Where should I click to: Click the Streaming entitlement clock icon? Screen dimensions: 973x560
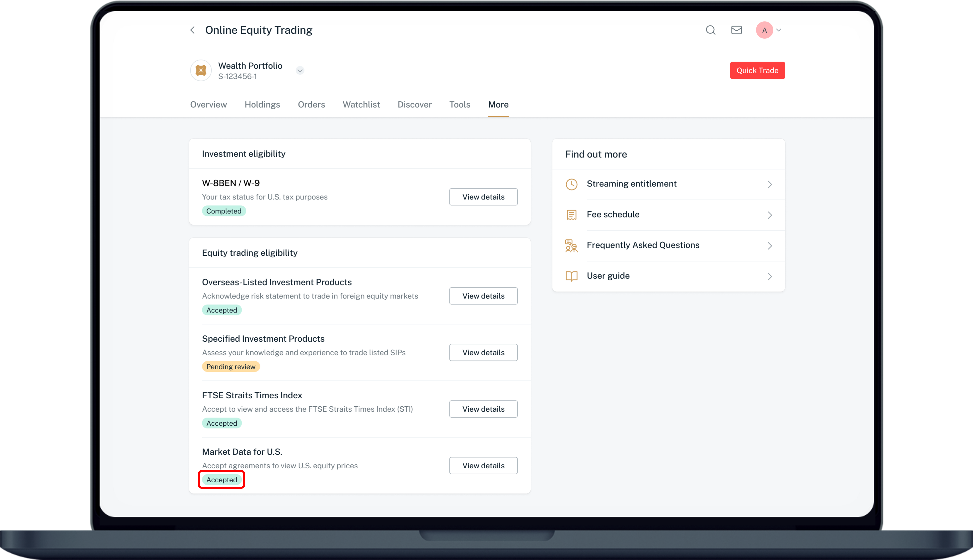(x=572, y=184)
